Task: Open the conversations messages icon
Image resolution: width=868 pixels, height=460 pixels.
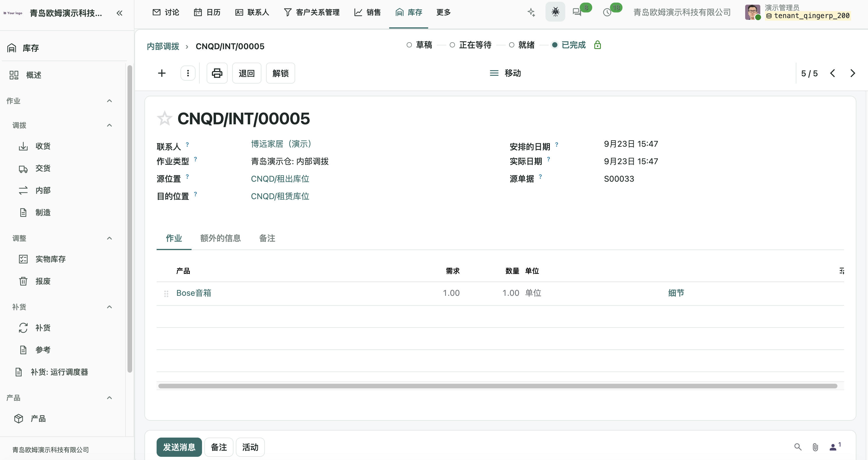Action: pyautogui.click(x=577, y=12)
